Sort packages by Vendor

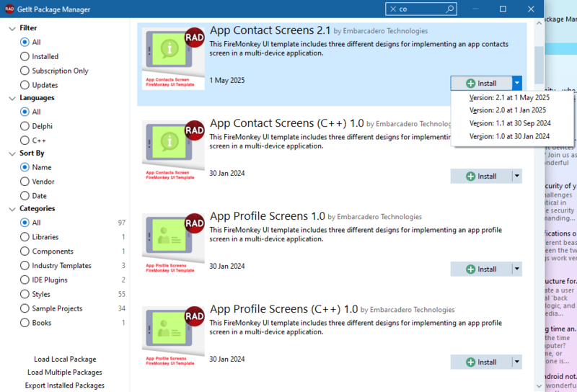[x=25, y=182]
